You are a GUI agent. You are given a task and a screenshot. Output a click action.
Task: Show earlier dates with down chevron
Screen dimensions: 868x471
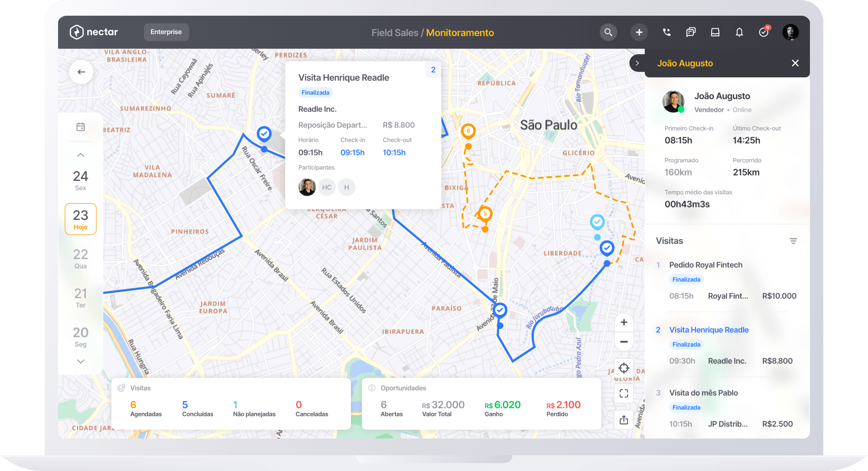point(80,361)
